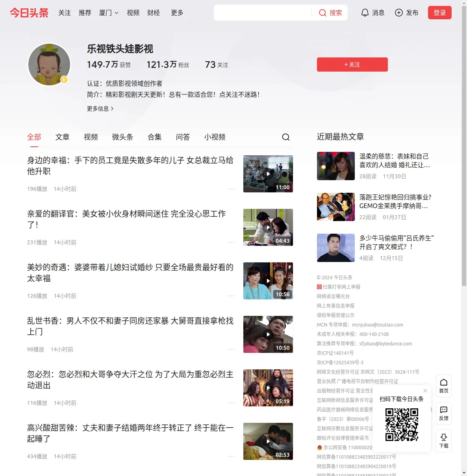Click thumbnail for 温柔的慈悲 hot article
The image size is (467, 476).
tap(336, 166)
